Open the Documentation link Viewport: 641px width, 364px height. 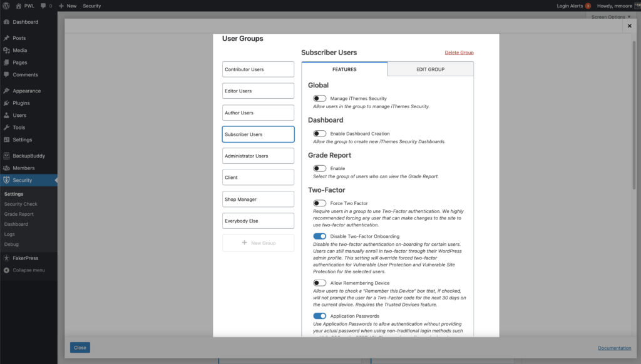615,348
